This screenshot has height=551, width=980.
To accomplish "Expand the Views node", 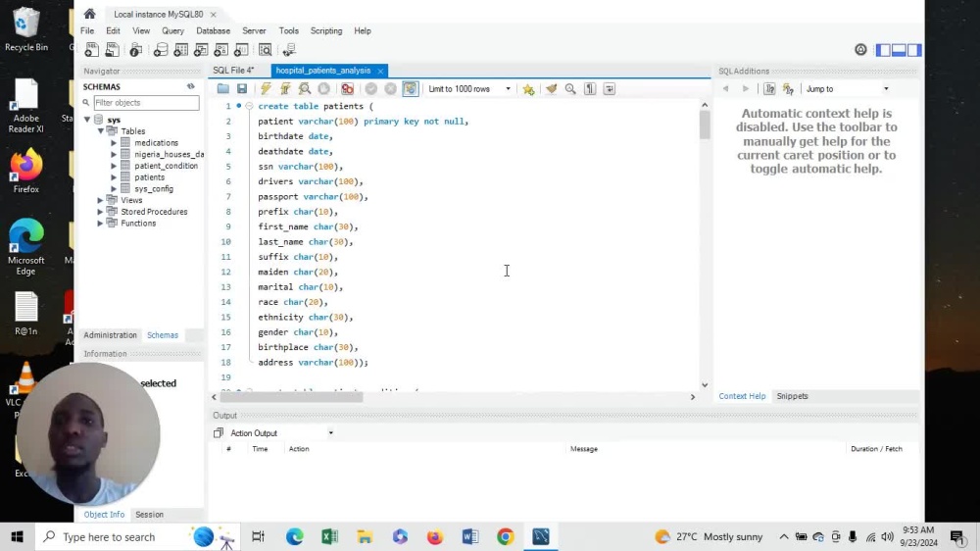I will [x=100, y=200].
